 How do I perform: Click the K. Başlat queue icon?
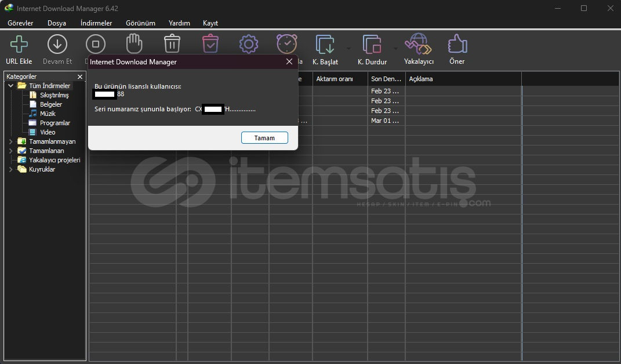(x=325, y=45)
